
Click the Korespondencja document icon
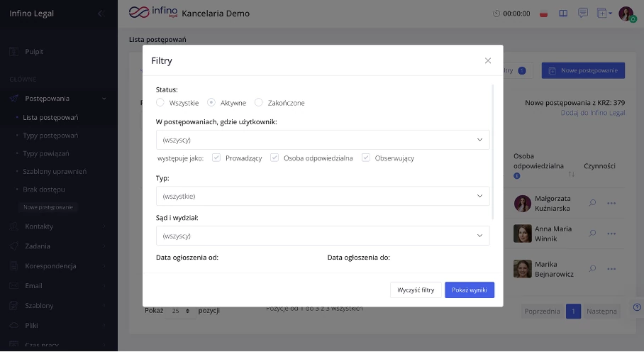coord(14,265)
